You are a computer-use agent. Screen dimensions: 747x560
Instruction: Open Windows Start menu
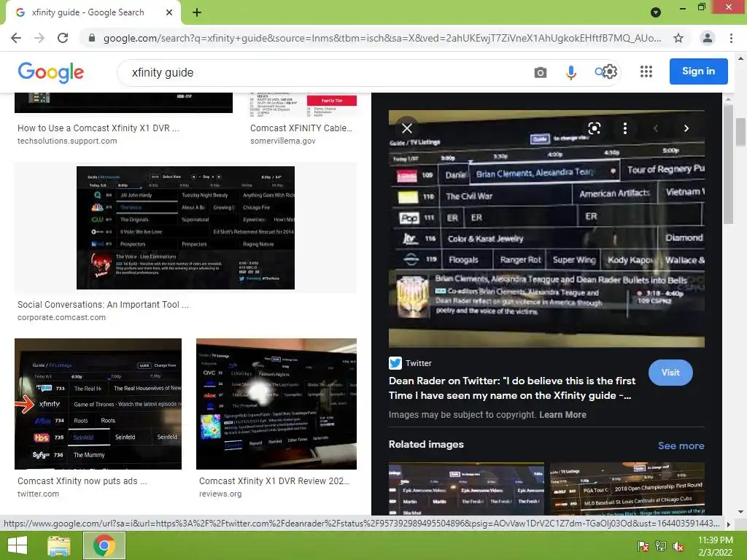(x=18, y=545)
